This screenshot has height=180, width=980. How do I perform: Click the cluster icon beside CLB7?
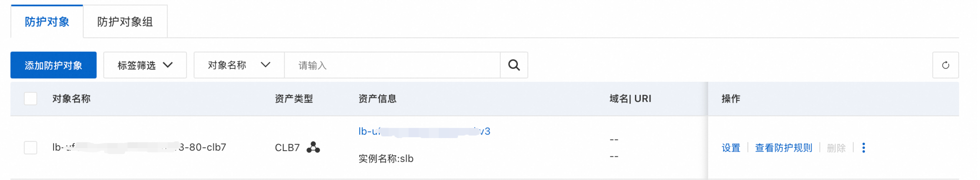313,147
